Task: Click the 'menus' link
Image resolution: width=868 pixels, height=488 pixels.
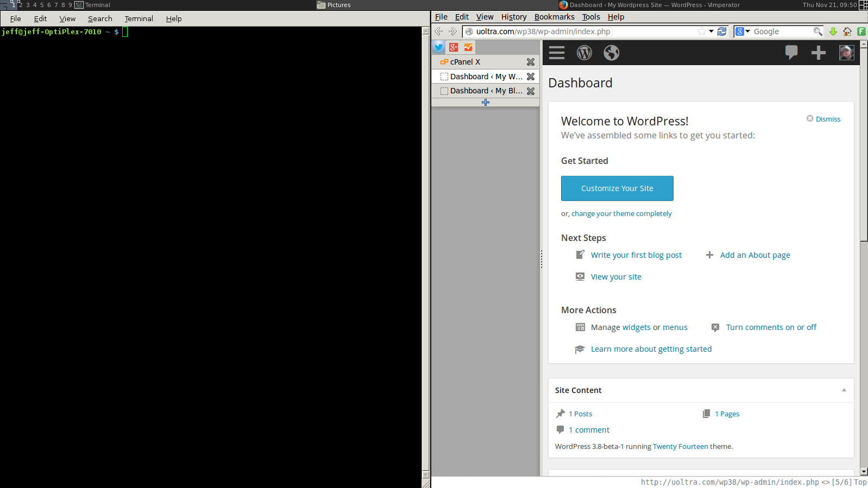Action: point(675,327)
